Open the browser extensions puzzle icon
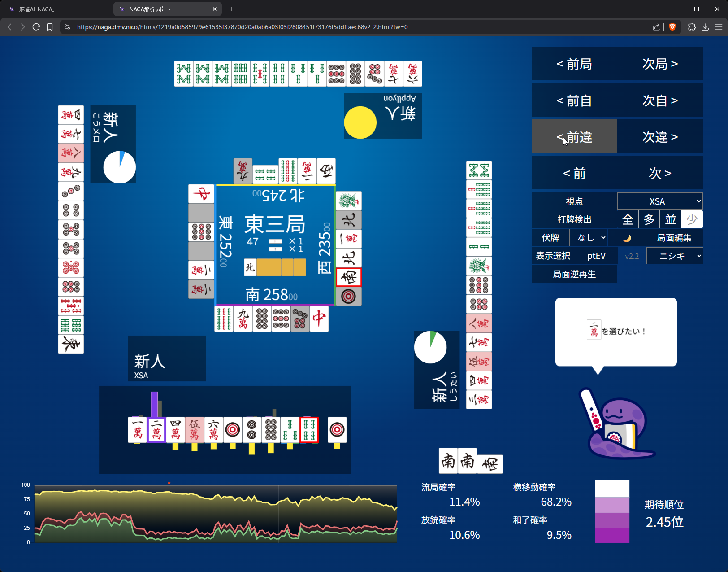The width and height of the screenshot is (728, 572). pyautogui.click(x=692, y=27)
